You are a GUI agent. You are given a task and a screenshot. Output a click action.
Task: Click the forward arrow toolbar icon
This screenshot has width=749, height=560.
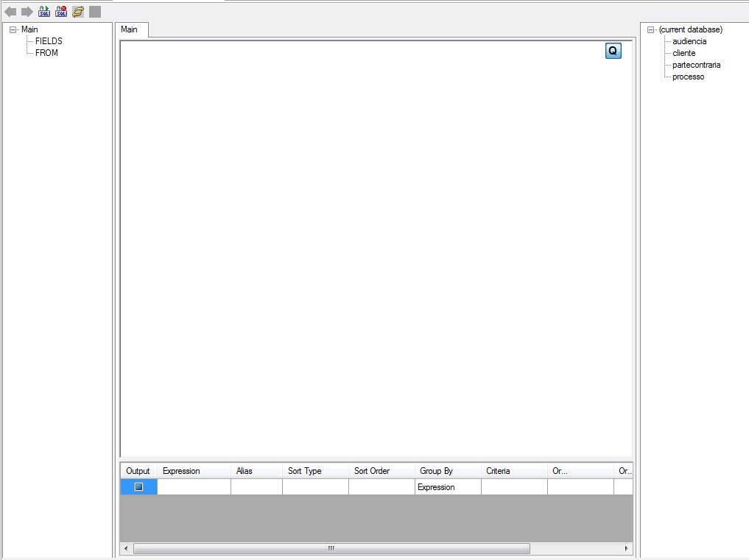27,12
